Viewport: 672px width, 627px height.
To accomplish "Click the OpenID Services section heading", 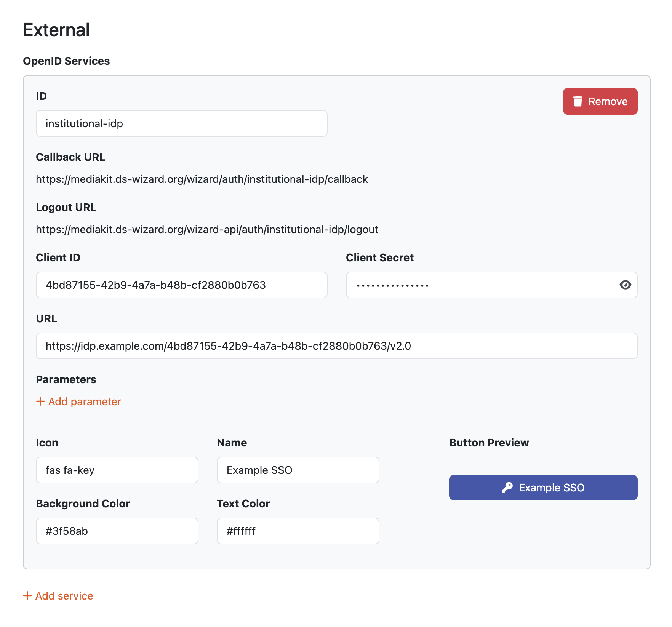I will click(66, 61).
